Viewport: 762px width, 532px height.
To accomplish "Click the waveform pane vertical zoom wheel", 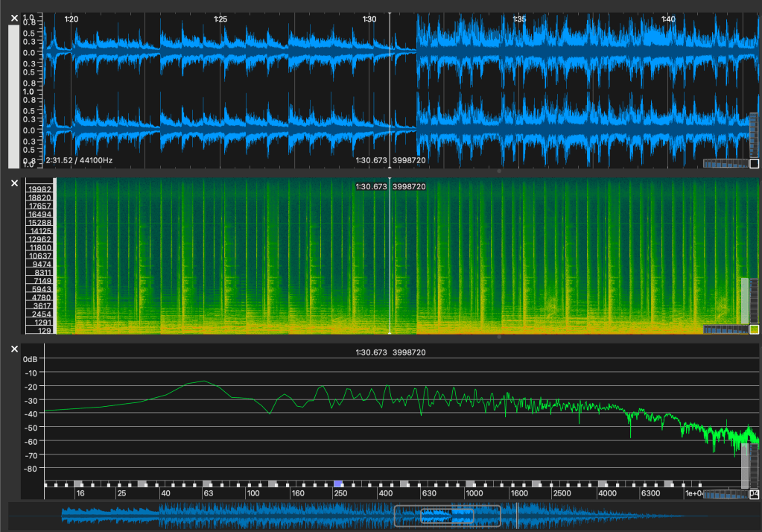I will click(x=753, y=134).
